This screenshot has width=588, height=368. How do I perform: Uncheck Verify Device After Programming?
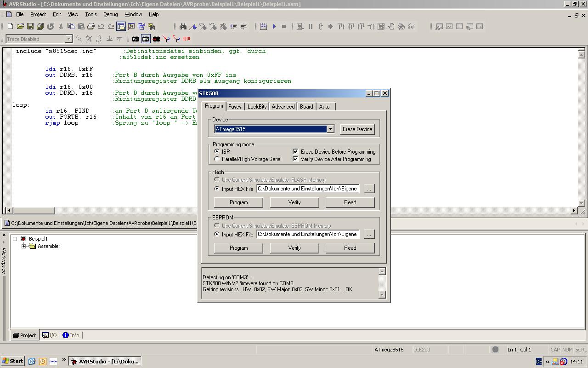pos(295,159)
